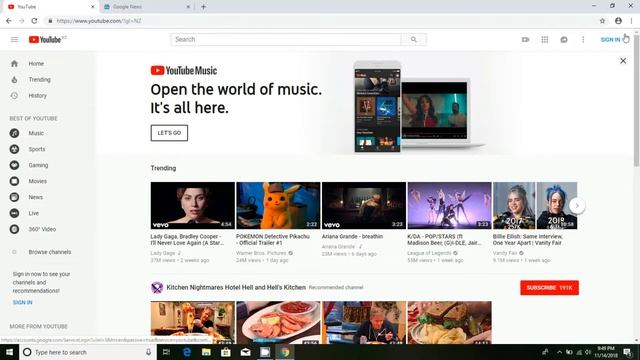
Task: Open the YouTube apps grid icon
Action: click(544, 40)
